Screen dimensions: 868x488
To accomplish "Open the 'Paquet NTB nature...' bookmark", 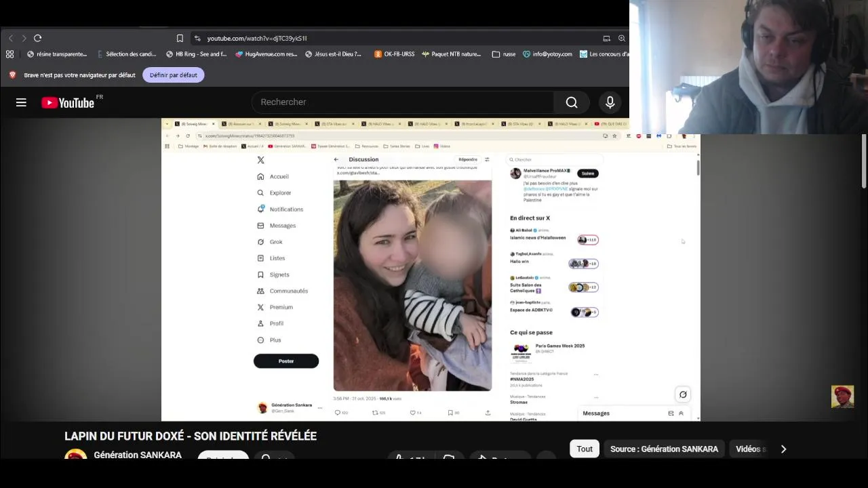I will tap(451, 54).
